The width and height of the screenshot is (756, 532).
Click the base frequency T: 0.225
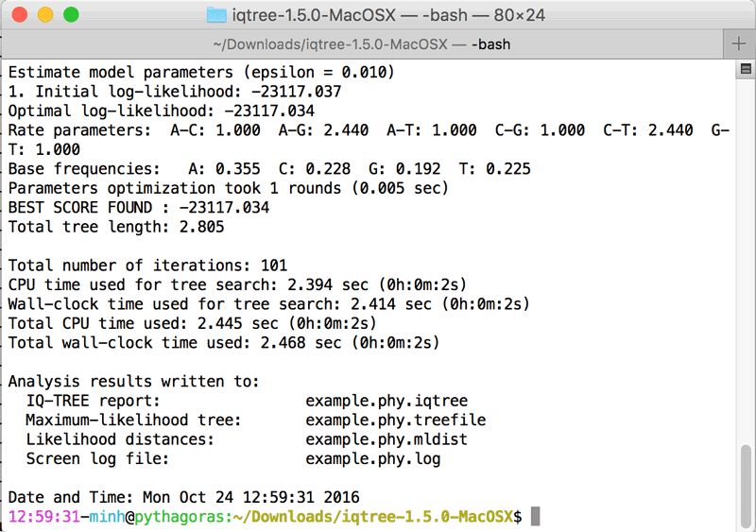point(494,169)
